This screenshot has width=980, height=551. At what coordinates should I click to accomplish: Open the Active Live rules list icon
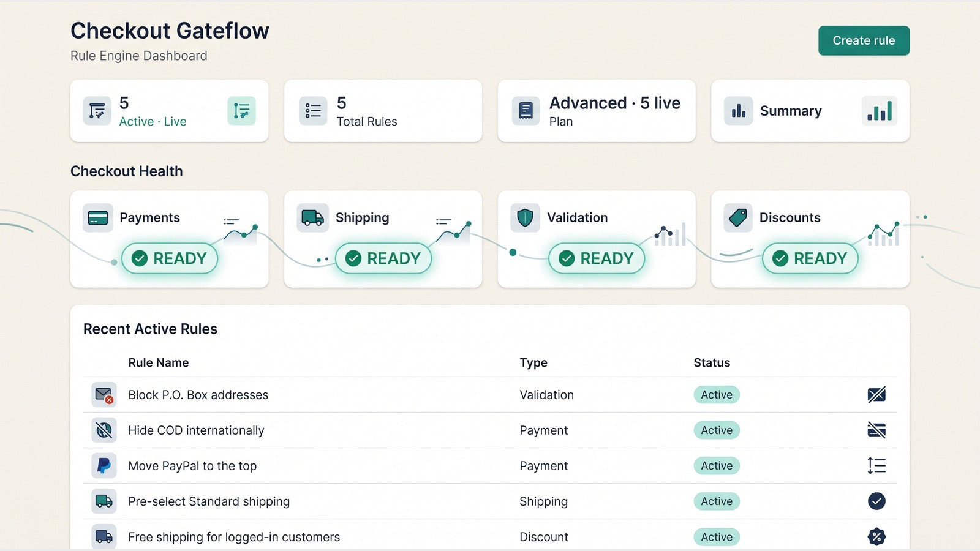click(x=97, y=111)
